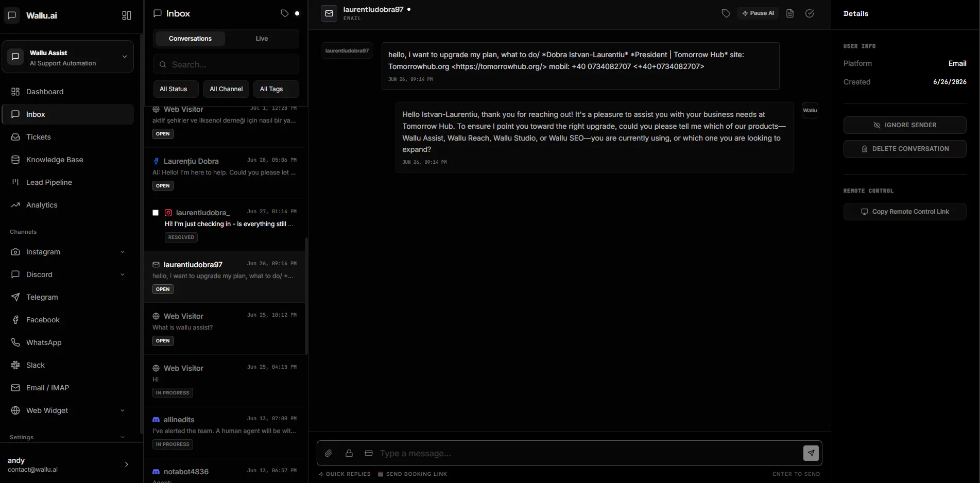Viewport: 980px width, 483px height.
Task: Click the Web Visitor globe icon for the Jun 25 04:15 PM row
Action: click(156, 368)
